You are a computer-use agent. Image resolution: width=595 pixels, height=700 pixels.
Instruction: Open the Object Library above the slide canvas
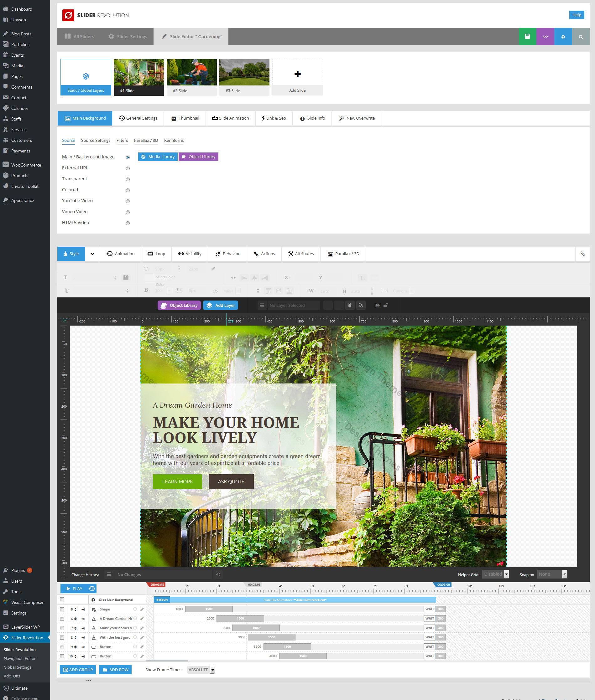tap(179, 305)
